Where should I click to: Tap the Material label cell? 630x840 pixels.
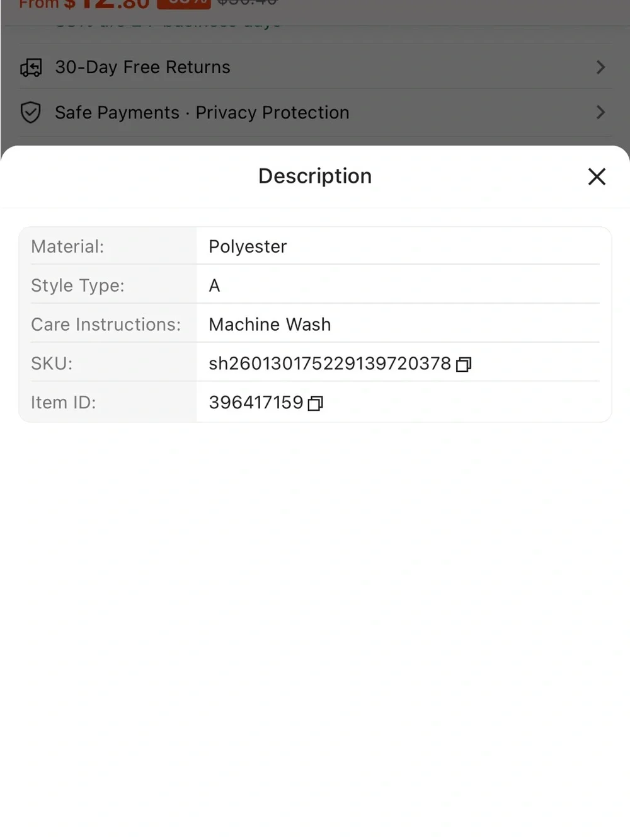pos(108,246)
